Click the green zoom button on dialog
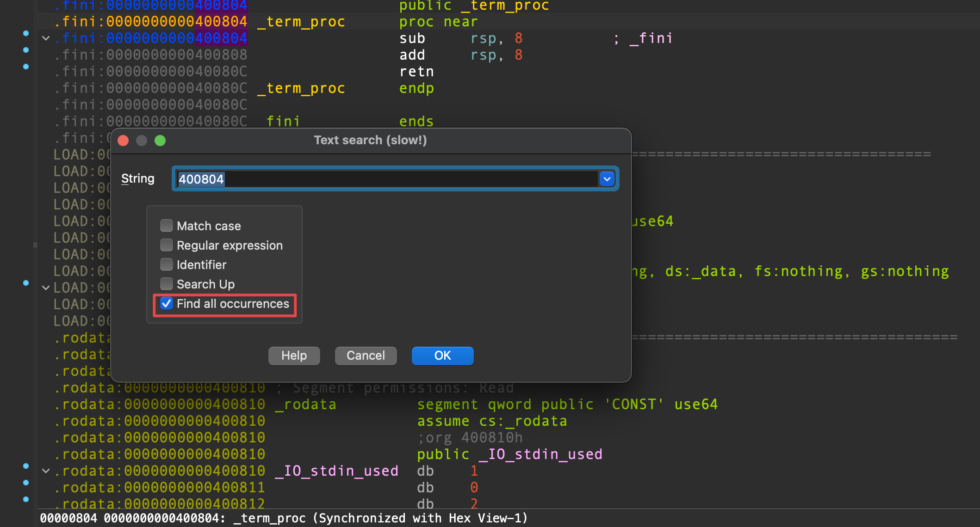 (160, 141)
